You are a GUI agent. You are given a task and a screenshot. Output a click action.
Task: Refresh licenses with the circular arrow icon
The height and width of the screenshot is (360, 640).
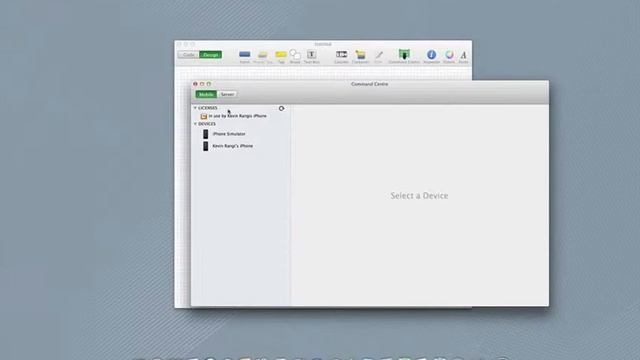click(x=281, y=108)
